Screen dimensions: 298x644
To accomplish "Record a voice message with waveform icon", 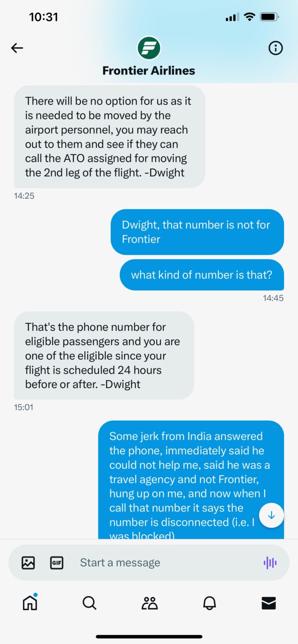I will pyautogui.click(x=270, y=563).
